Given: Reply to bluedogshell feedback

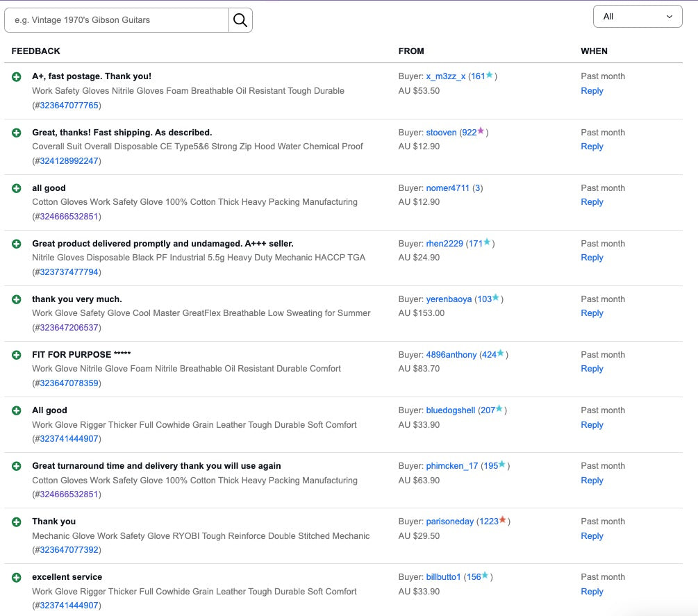Looking at the screenshot, I should (x=592, y=424).
